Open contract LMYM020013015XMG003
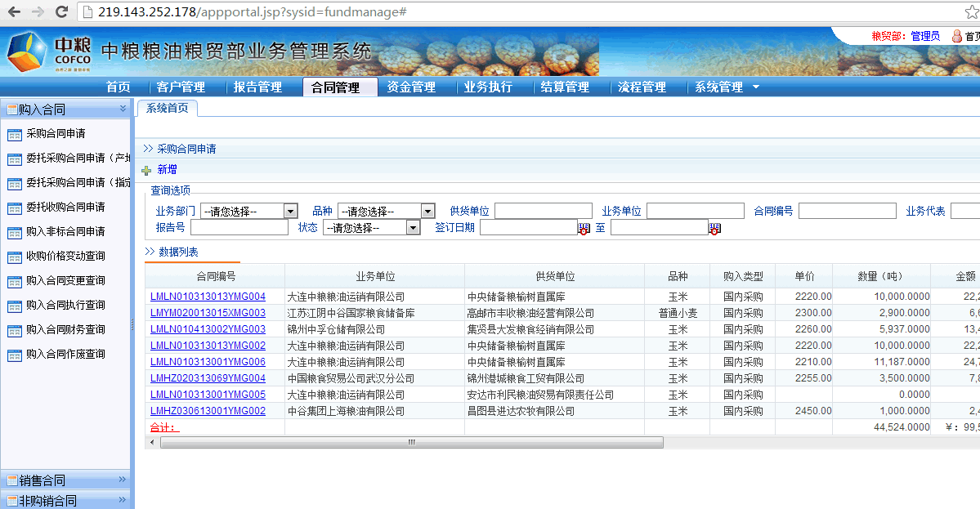This screenshot has height=509, width=980. pyautogui.click(x=208, y=313)
